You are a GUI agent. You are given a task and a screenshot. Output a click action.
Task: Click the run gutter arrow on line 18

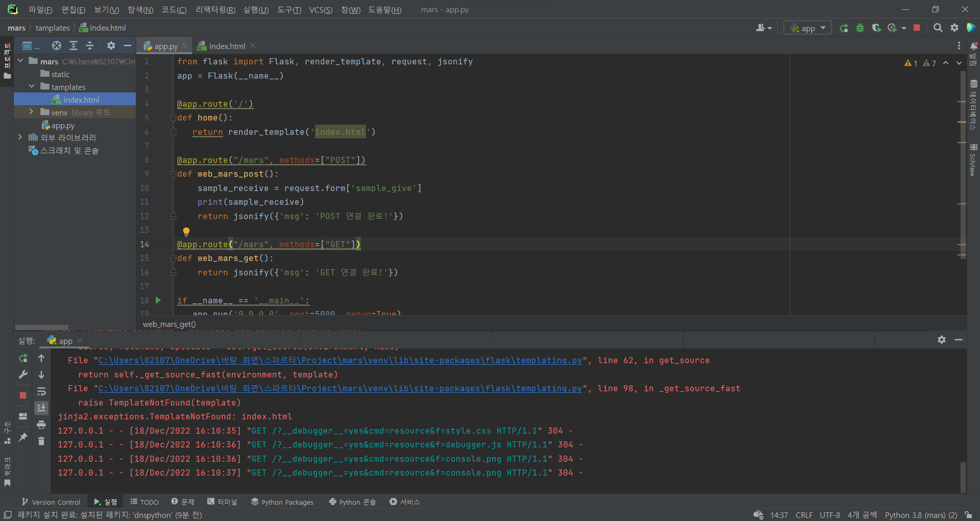click(x=158, y=300)
